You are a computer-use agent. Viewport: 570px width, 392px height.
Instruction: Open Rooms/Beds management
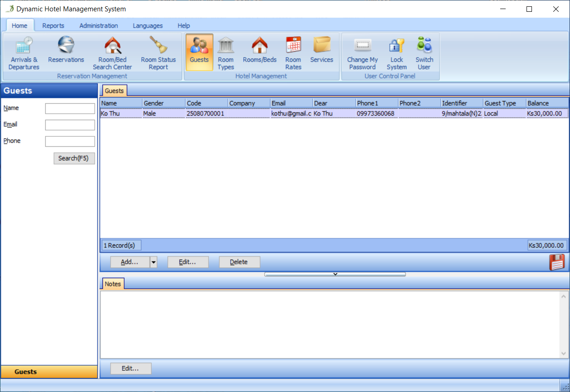[260, 50]
